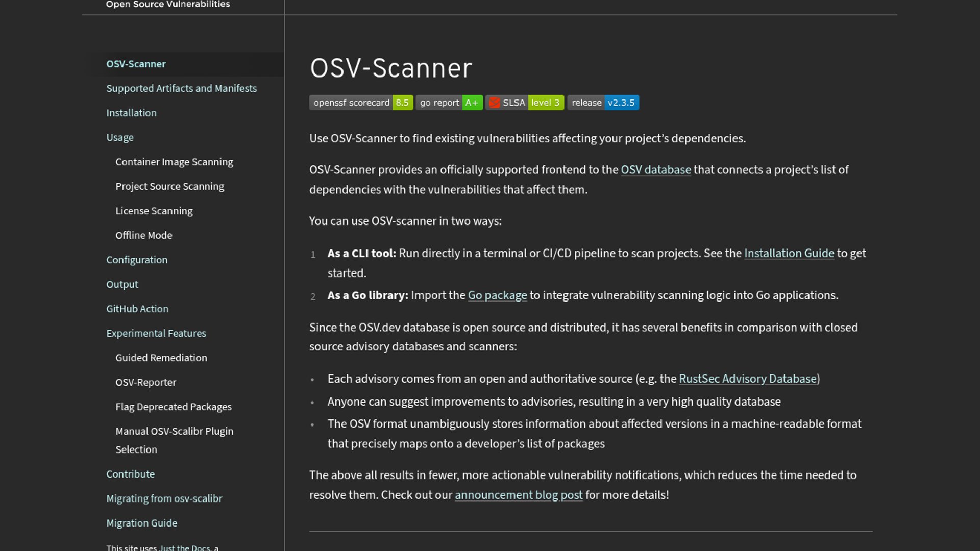This screenshot has width=980, height=551.
Task: Click the SLSA level 3 badge
Action: click(x=525, y=103)
